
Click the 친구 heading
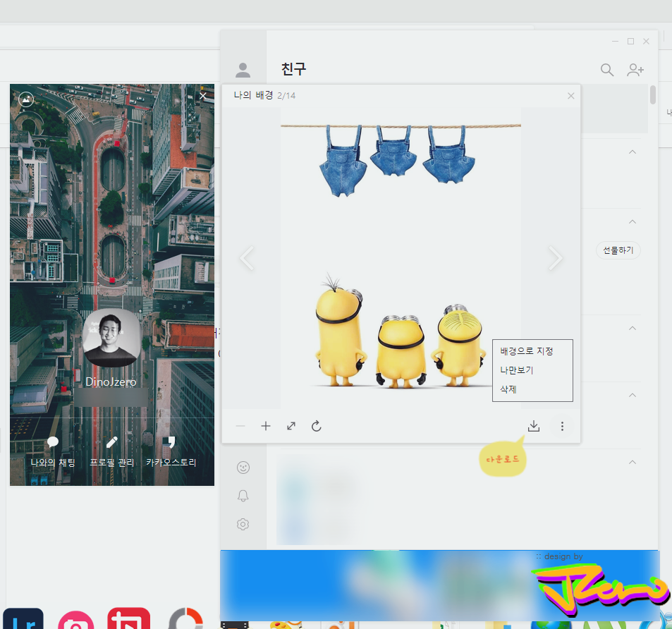(x=293, y=69)
